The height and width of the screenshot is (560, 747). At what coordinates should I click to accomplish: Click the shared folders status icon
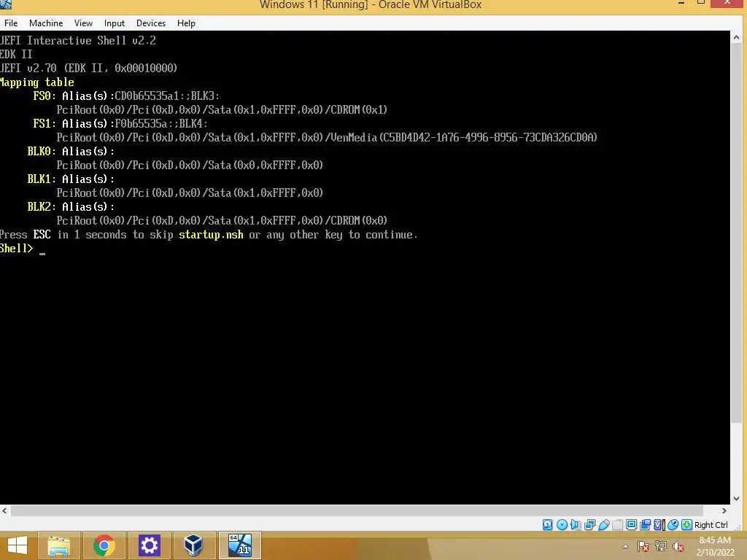pos(617,525)
